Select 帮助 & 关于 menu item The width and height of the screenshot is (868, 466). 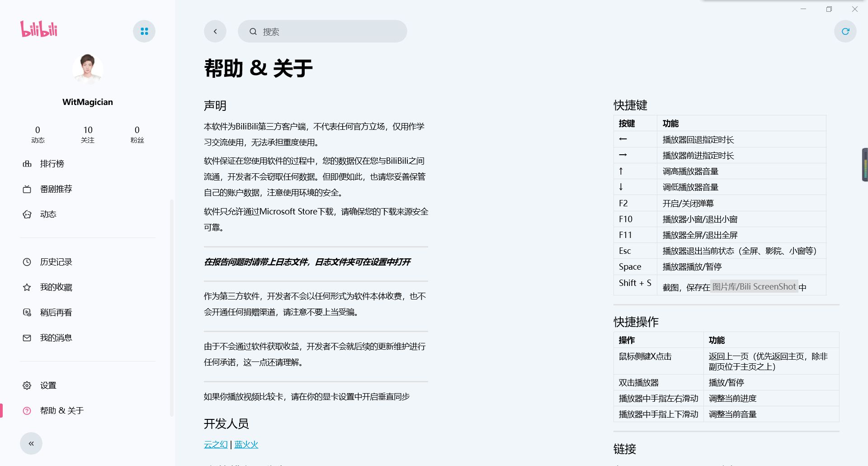coord(88,411)
